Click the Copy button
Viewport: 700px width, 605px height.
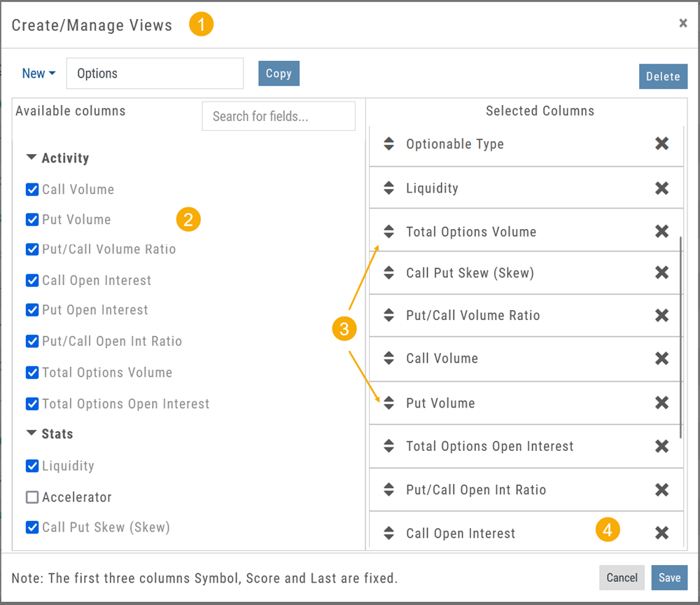pyautogui.click(x=279, y=74)
